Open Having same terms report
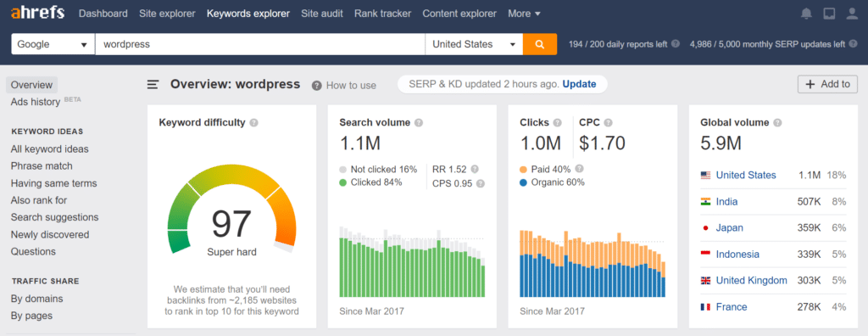 (x=53, y=183)
